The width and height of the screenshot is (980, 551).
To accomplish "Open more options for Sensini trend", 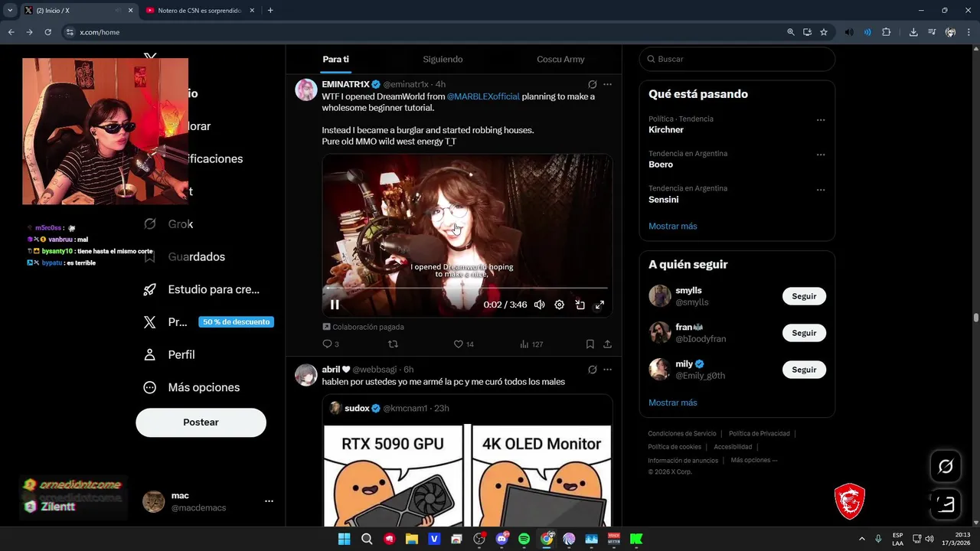I will click(821, 190).
